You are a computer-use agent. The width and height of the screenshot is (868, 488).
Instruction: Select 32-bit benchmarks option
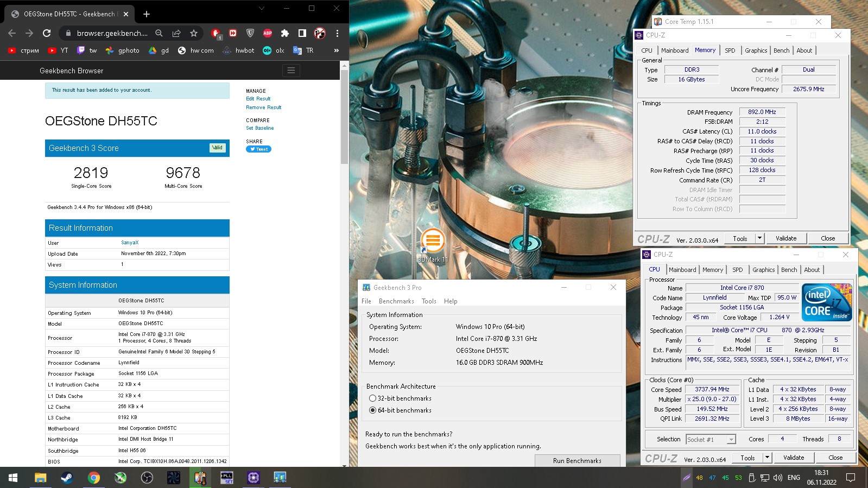(372, 398)
